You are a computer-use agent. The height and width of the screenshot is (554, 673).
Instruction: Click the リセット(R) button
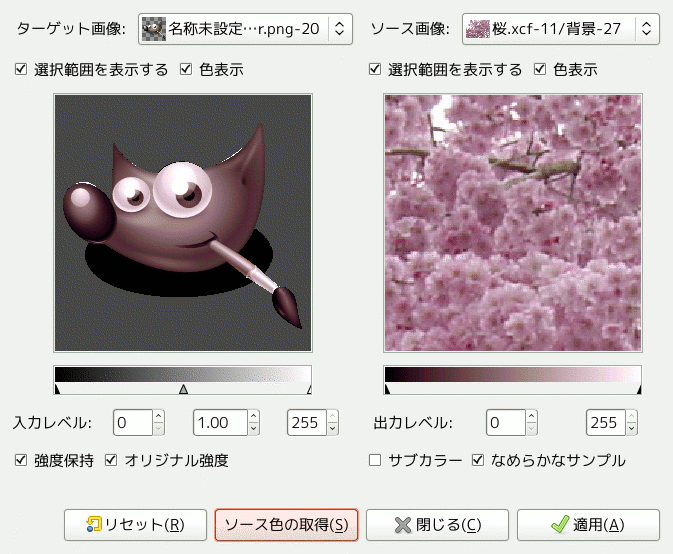coord(135,525)
